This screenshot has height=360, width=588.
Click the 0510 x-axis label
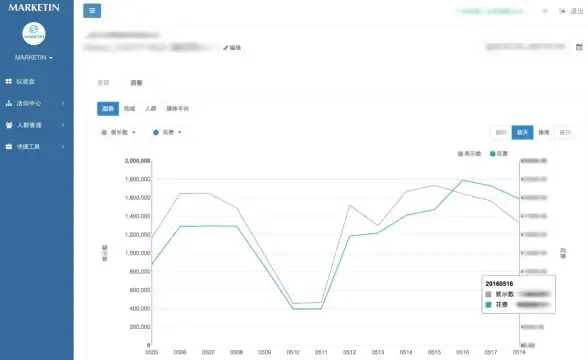tap(293, 352)
